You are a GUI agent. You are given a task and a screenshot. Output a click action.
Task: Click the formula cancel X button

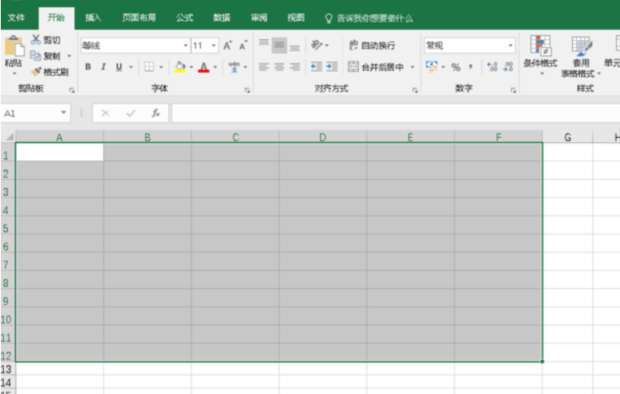(105, 113)
